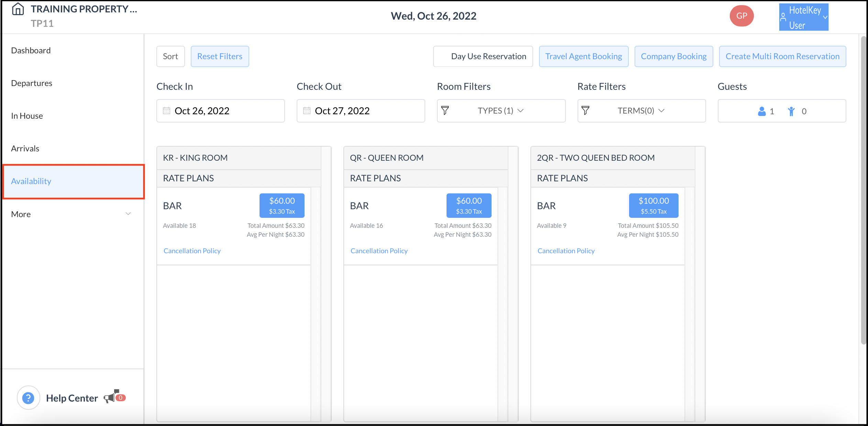This screenshot has height=426, width=868.
Task: Enable Travel Agent Booking
Action: 583,56
